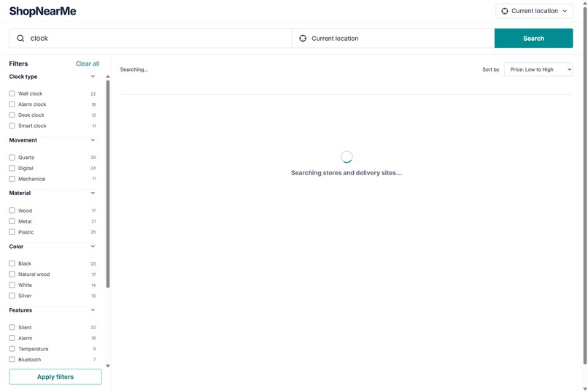Viewport: 588px width, 392px height.
Task: Clear all filters link
Action: coord(88,64)
